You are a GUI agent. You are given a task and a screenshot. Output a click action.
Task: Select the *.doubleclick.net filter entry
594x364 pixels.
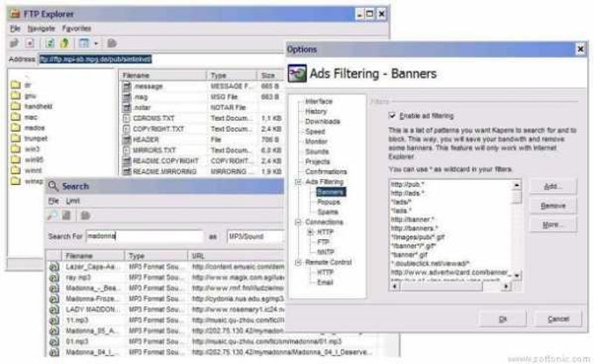(x=430, y=264)
